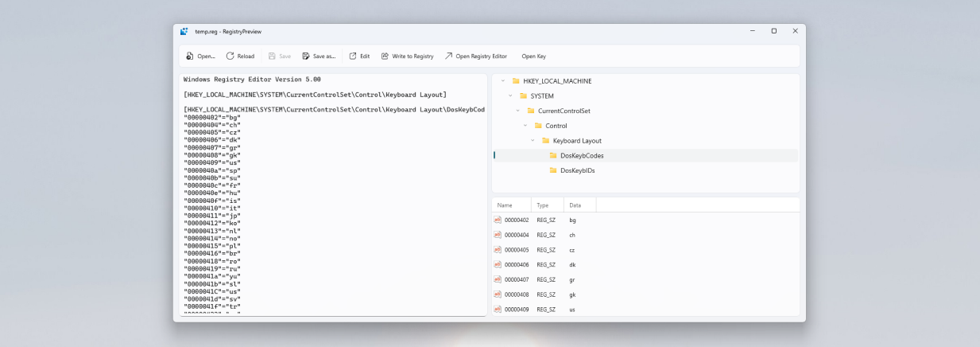The height and width of the screenshot is (347, 980).
Task: Click the RegistryPreview app icon in title bar
Action: pos(184,32)
